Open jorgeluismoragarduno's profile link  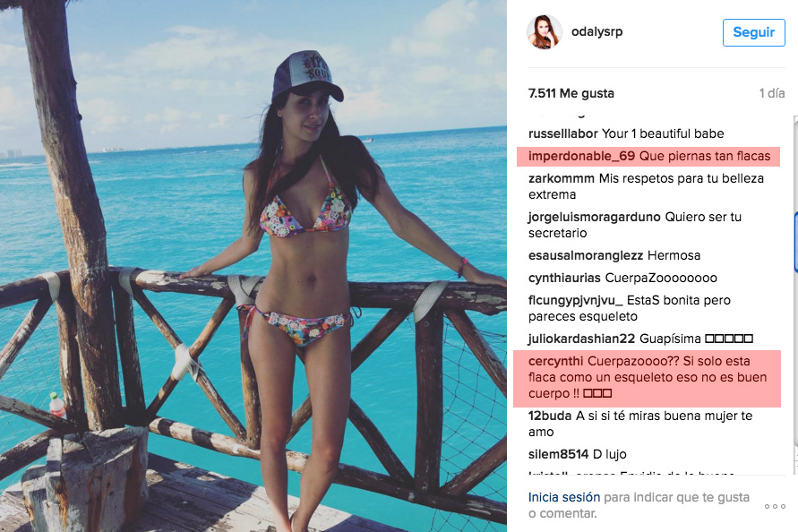click(x=594, y=217)
